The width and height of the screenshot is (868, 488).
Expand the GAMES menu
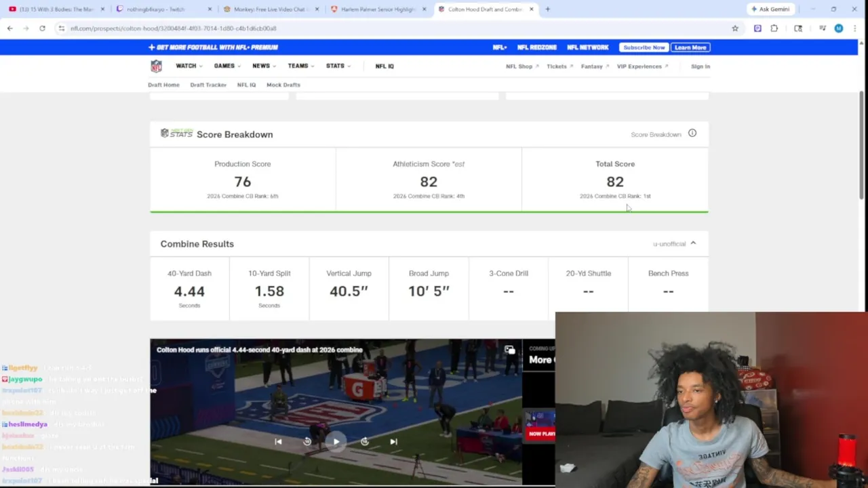tap(227, 66)
